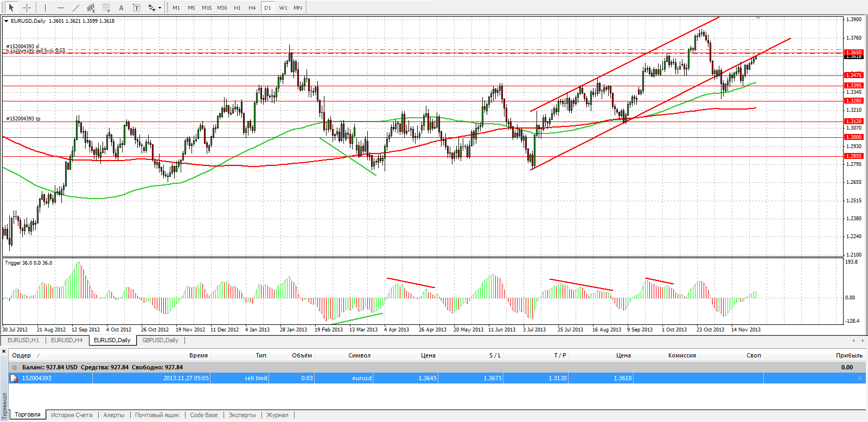Activate the arrow cursor tool

tap(11, 8)
